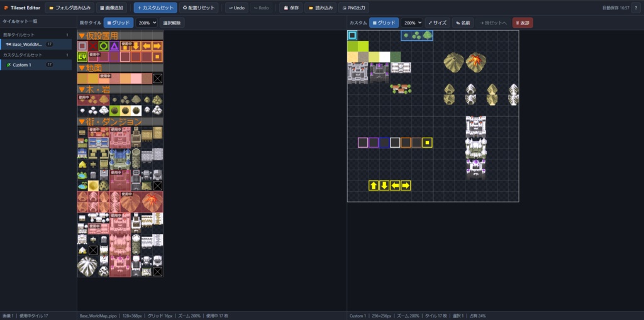Select the purple outlined square on the custom canvas
The image size is (644, 320).
pos(374,143)
